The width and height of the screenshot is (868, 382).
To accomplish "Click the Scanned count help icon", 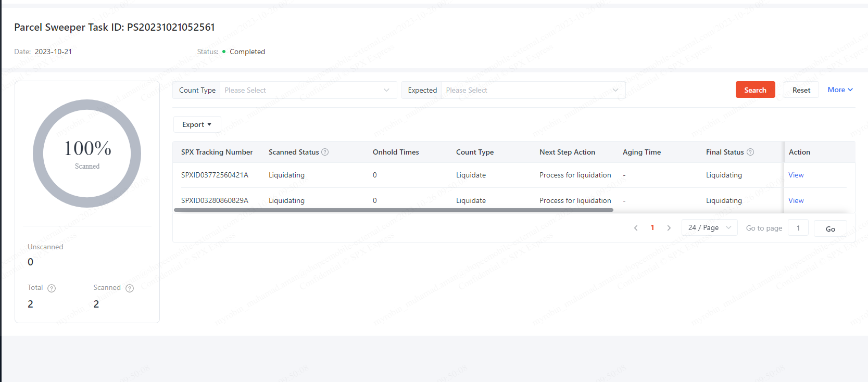I will (x=130, y=288).
